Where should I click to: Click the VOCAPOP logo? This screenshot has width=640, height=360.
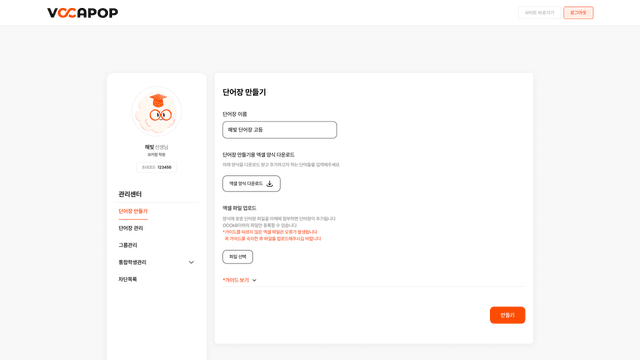click(82, 13)
